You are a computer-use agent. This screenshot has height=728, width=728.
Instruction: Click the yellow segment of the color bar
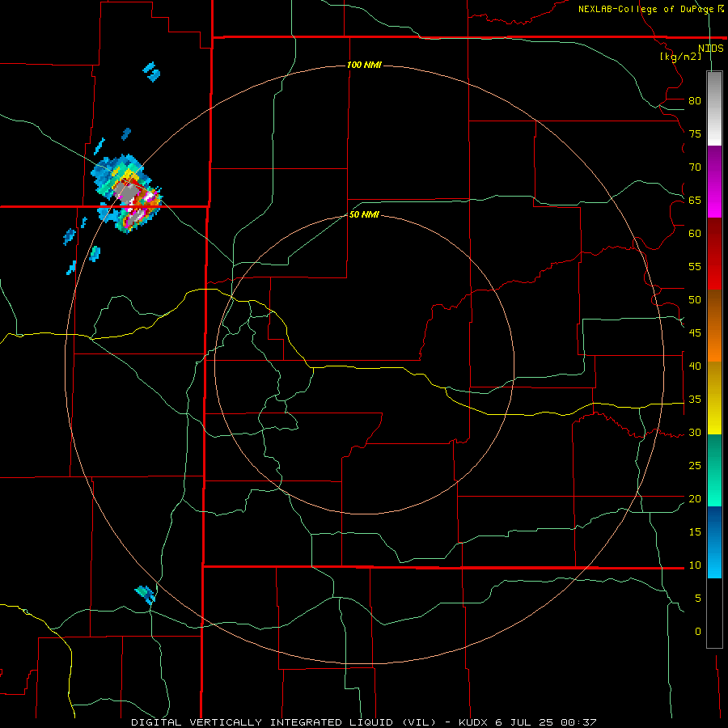[714, 398]
